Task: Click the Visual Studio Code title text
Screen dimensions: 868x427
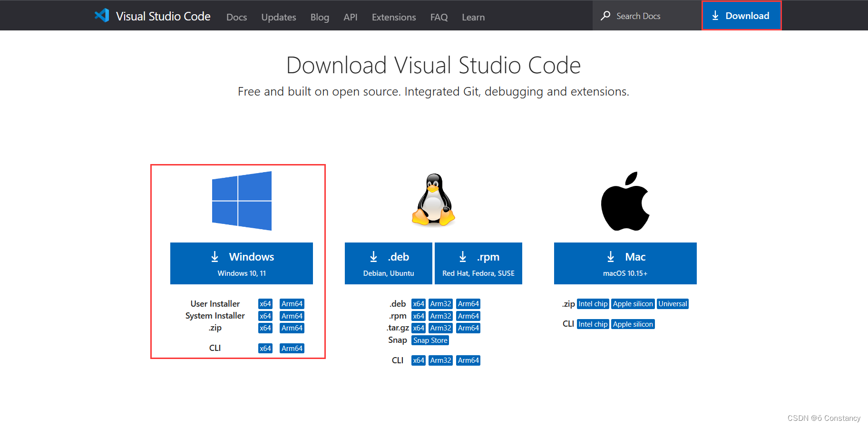Action: 163,16
